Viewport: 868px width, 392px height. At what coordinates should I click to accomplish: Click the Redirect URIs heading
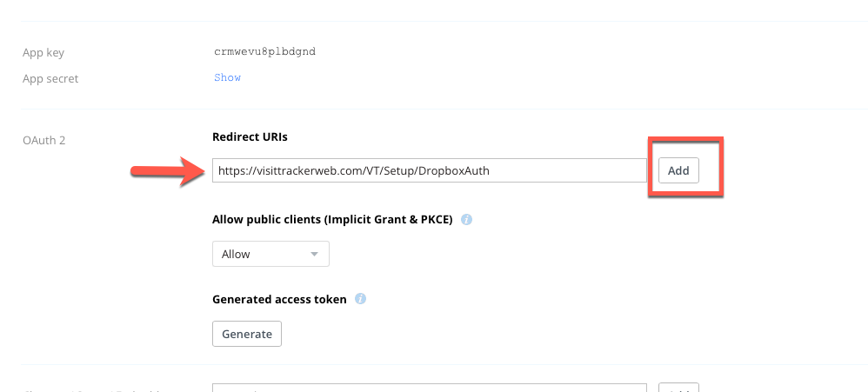coord(250,137)
